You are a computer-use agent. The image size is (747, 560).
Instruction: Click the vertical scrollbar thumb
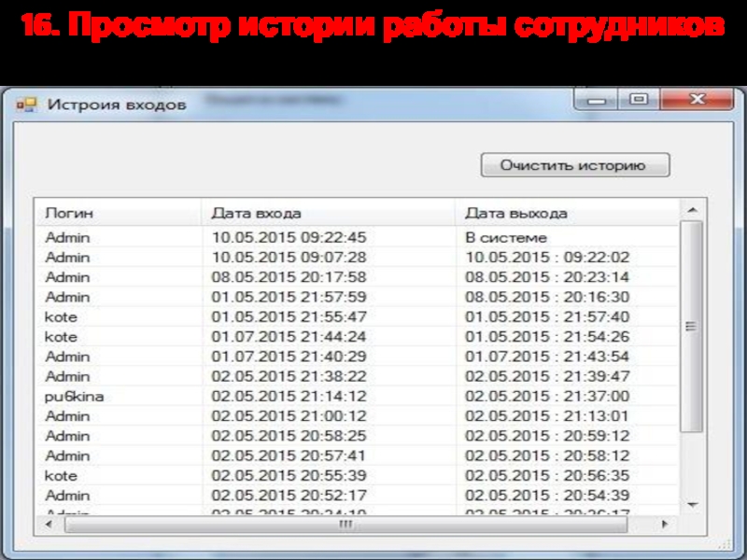(691, 327)
